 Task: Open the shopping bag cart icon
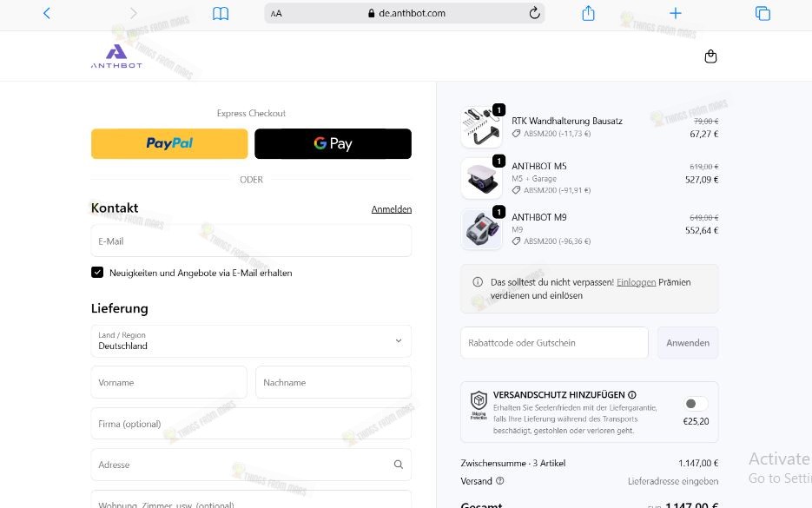tap(710, 56)
